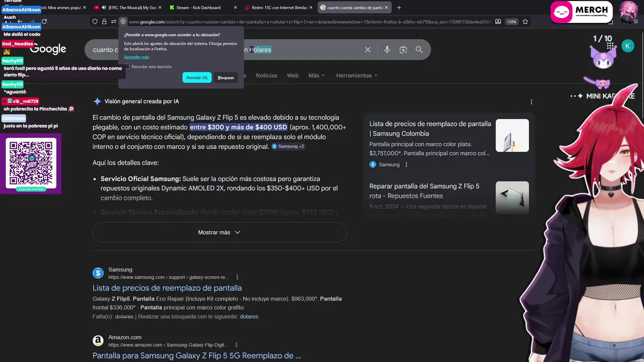Screen dimensions: 644x362
Task: Click the MERCH banner at top right
Action: pyautogui.click(x=581, y=12)
